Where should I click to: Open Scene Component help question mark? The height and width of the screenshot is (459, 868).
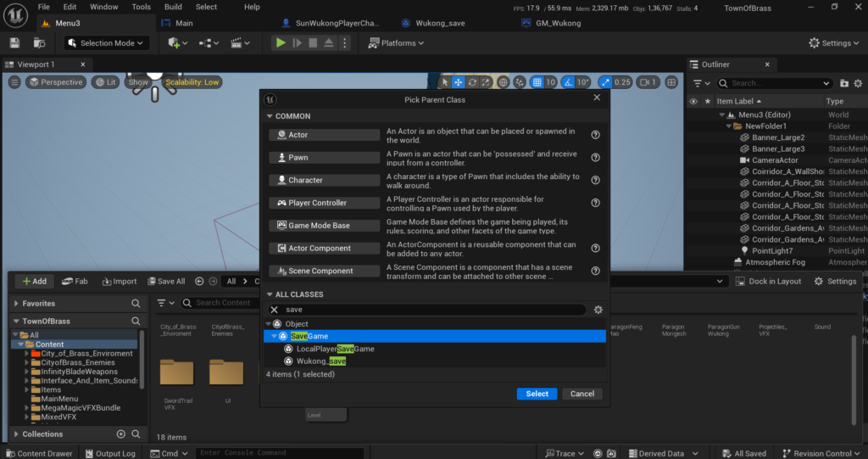point(595,271)
